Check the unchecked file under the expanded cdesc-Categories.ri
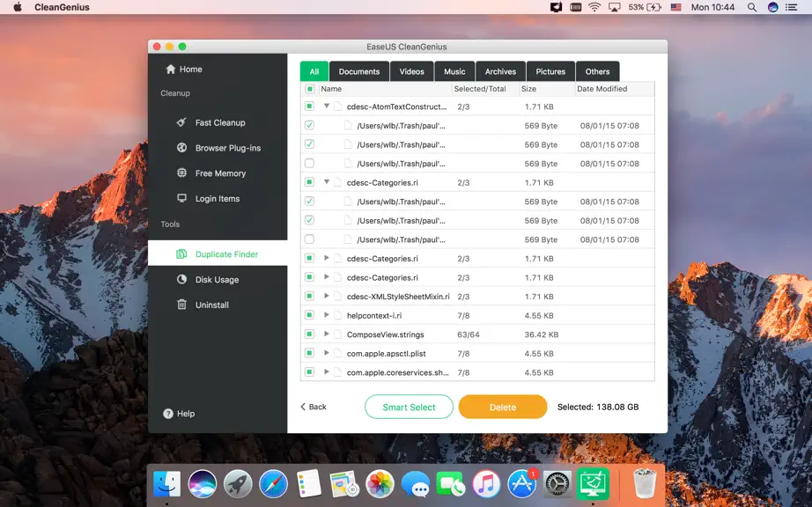The height and width of the screenshot is (507, 812). [x=309, y=239]
